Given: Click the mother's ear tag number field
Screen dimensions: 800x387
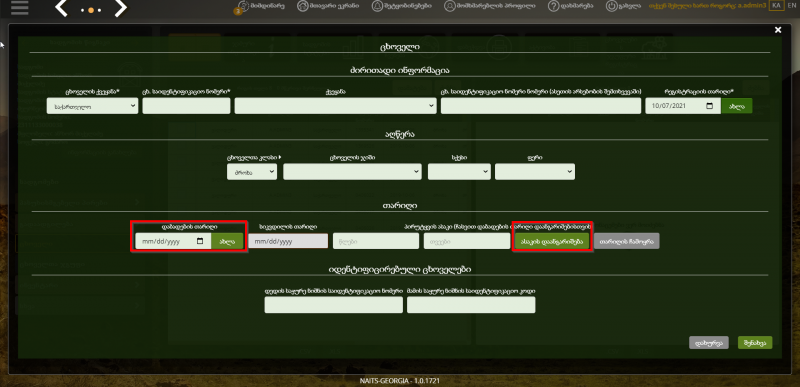Looking at the screenshot, I should coord(334,305).
